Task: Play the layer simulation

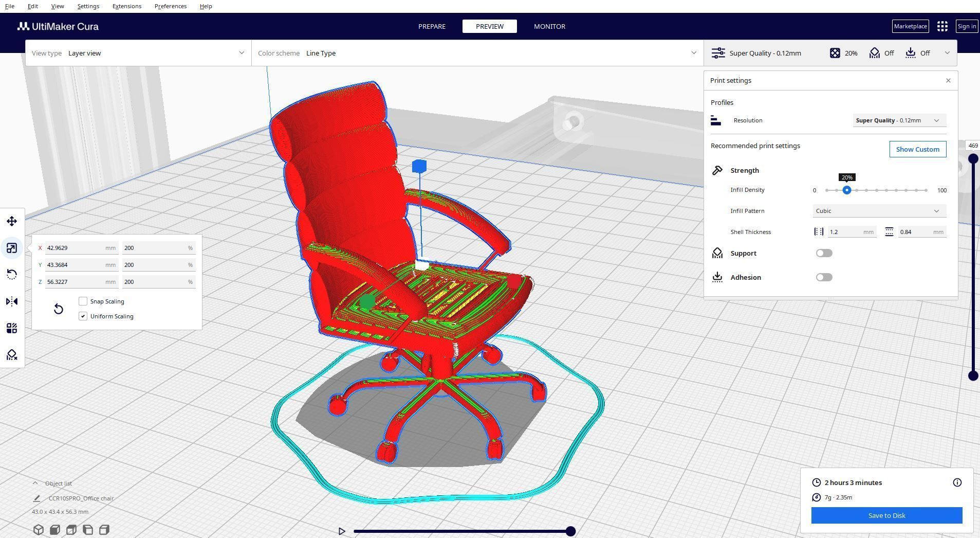Action: click(342, 531)
